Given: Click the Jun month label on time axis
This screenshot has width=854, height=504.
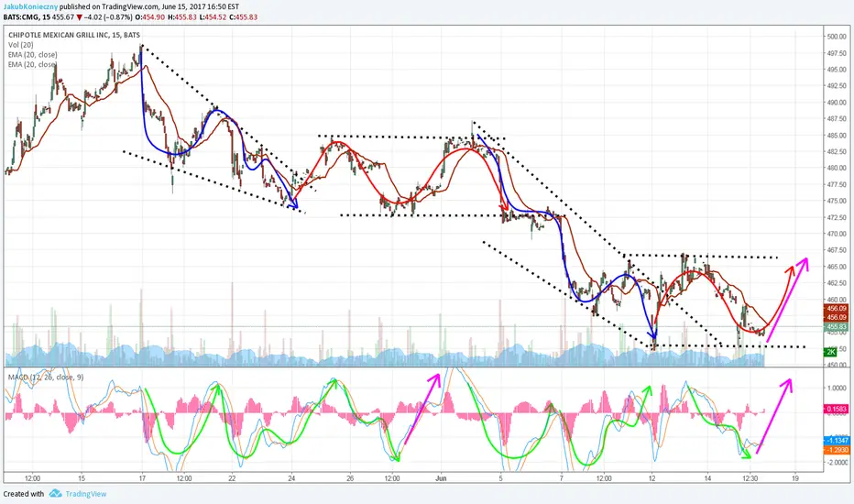Looking at the screenshot, I should (x=441, y=478).
